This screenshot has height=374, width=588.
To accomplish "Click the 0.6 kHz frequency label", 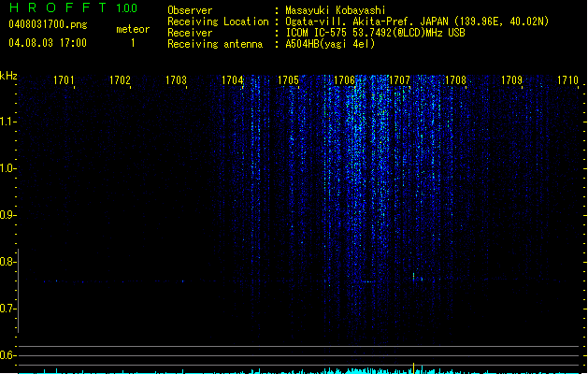I will pyautogui.click(x=7, y=355).
